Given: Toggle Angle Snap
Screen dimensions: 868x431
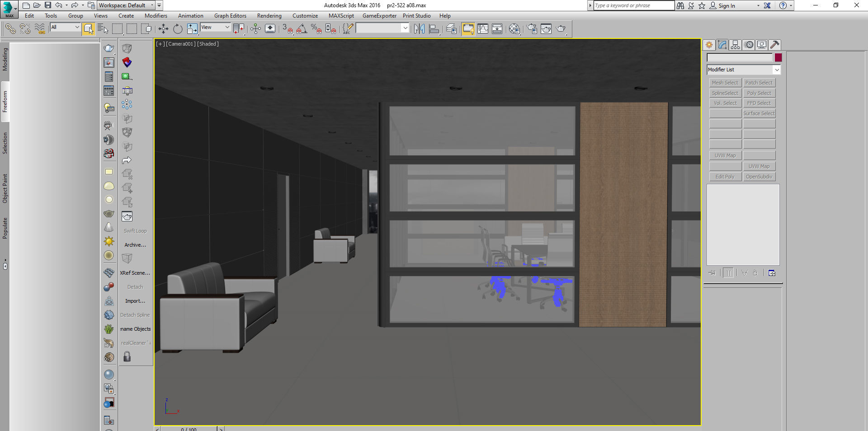Looking at the screenshot, I should [x=302, y=29].
